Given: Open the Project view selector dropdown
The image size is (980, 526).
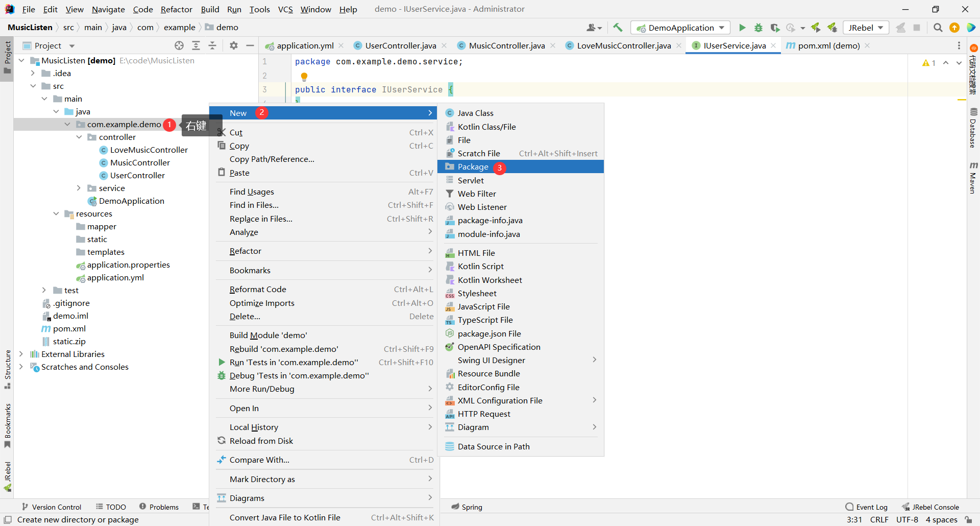Looking at the screenshot, I should pyautogui.click(x=50, y=45).
